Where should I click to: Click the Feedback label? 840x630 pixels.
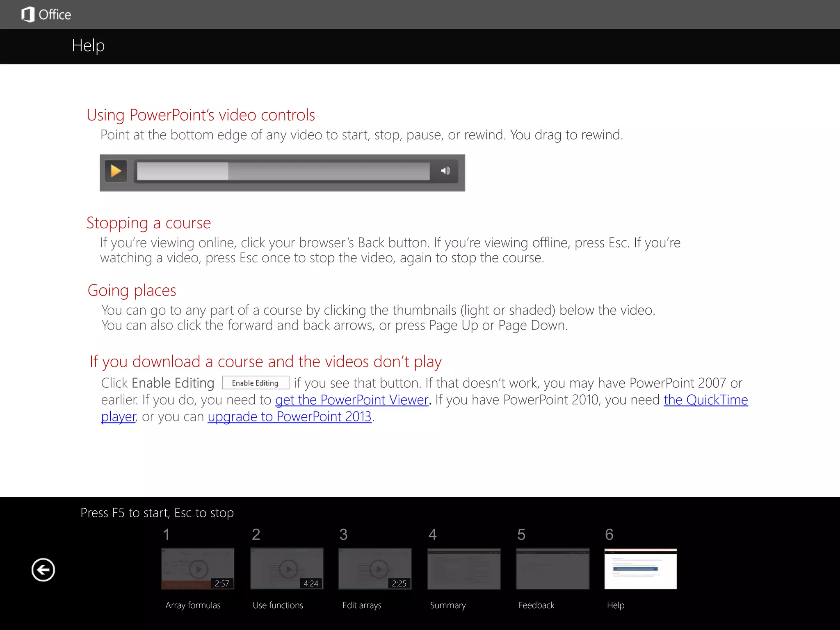pos(536,605)
